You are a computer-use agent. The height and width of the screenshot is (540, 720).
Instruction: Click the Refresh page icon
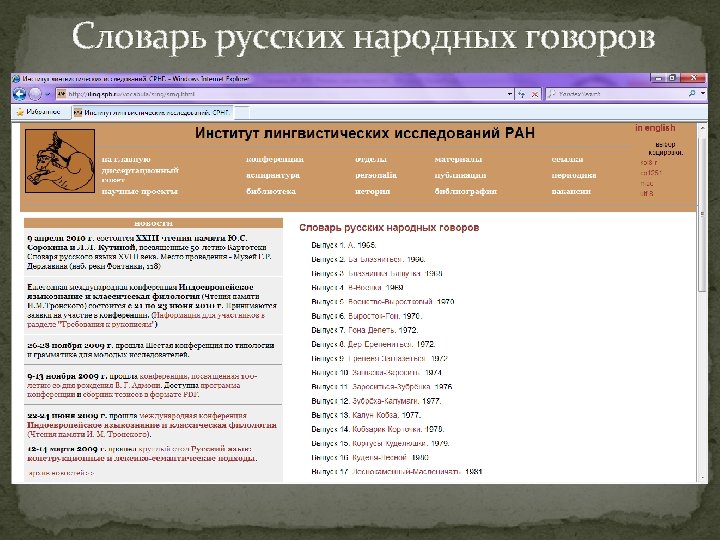pos(522,94)
